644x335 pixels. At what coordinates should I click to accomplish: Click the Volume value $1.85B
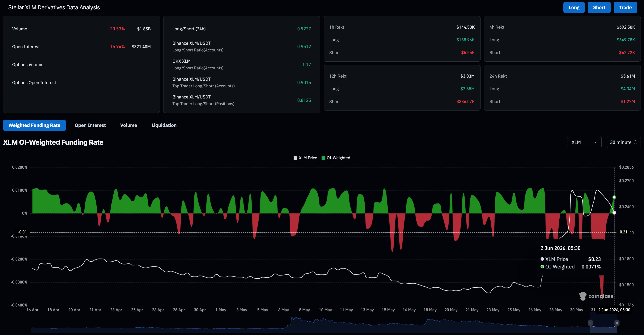[x=144, y=29]
